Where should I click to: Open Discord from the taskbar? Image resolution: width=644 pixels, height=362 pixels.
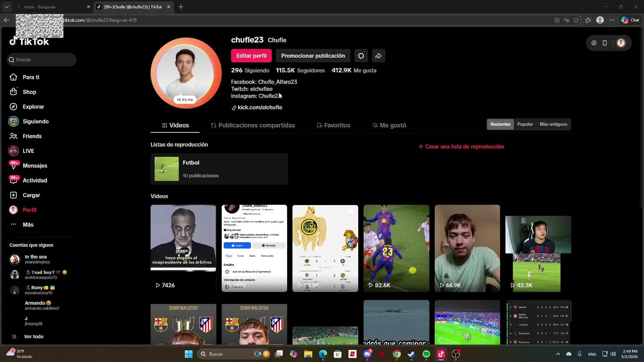367,354
